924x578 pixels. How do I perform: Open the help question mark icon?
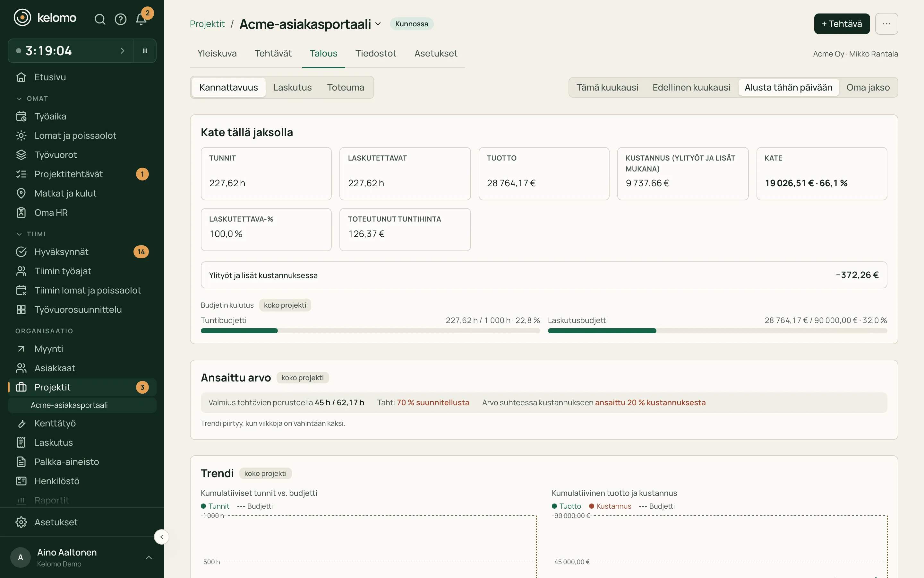coord(120,19)
